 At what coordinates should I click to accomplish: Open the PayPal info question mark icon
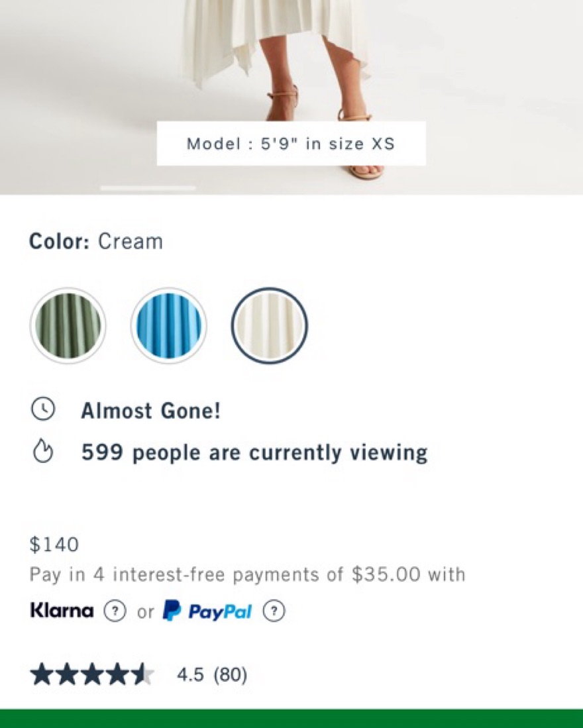tap(274, 611)
